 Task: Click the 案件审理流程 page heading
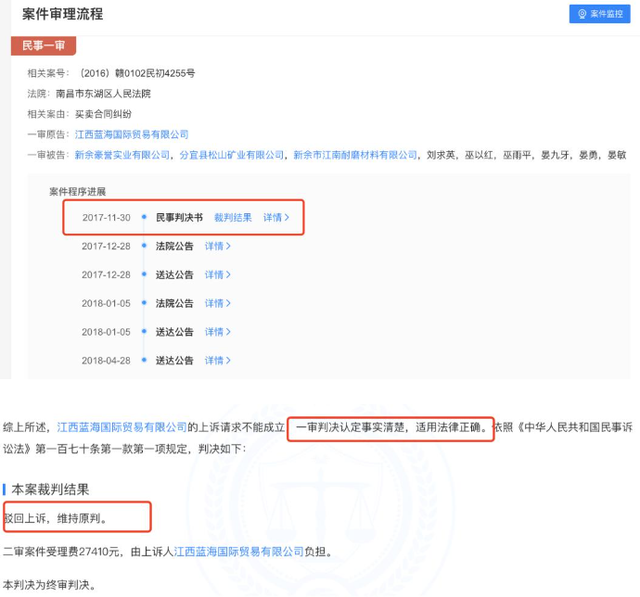point(62,14)
